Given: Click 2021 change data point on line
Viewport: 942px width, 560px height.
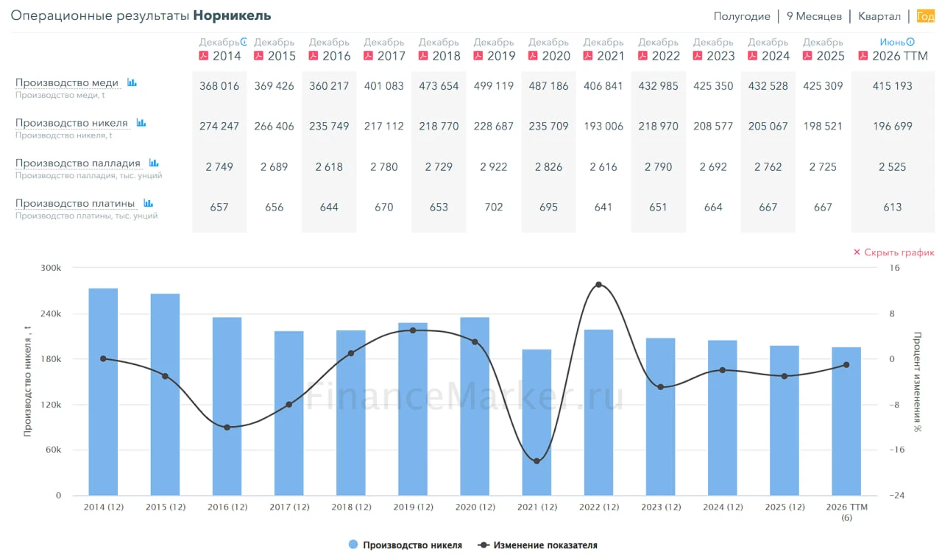Looking at the screenshot, I should click(536, 461).
